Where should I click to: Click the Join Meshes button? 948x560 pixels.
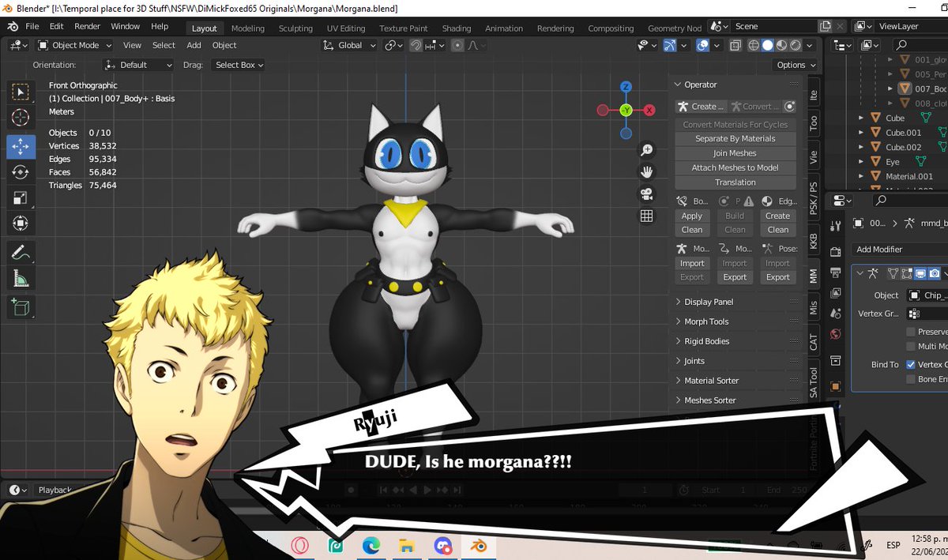coord(735,153)
